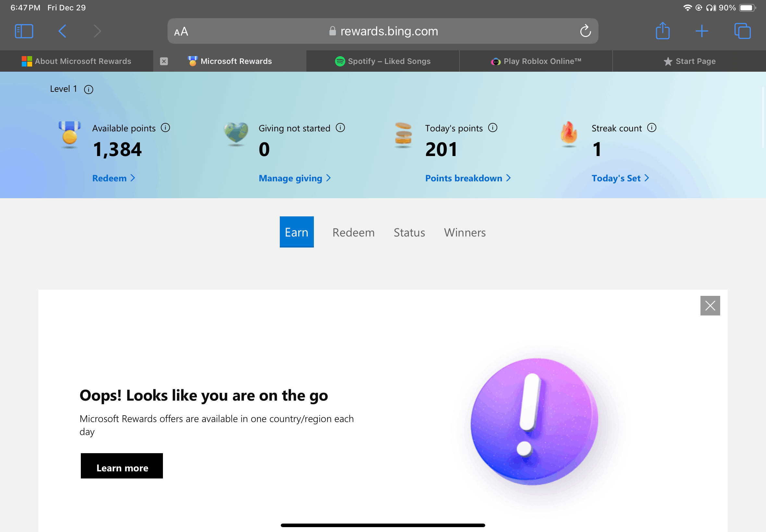This screenshot has height=532, width=766.
Task: Select the Status tab
Action: pos(409,232)
